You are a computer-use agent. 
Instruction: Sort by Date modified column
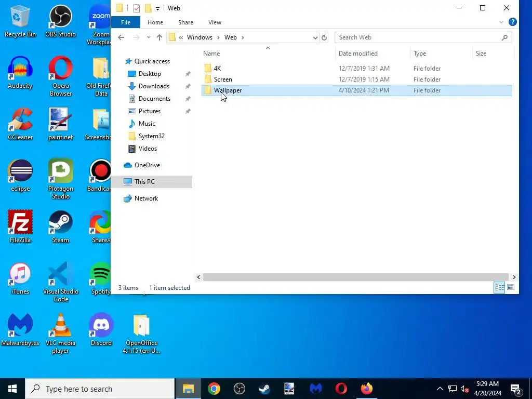tap(373, 54)
